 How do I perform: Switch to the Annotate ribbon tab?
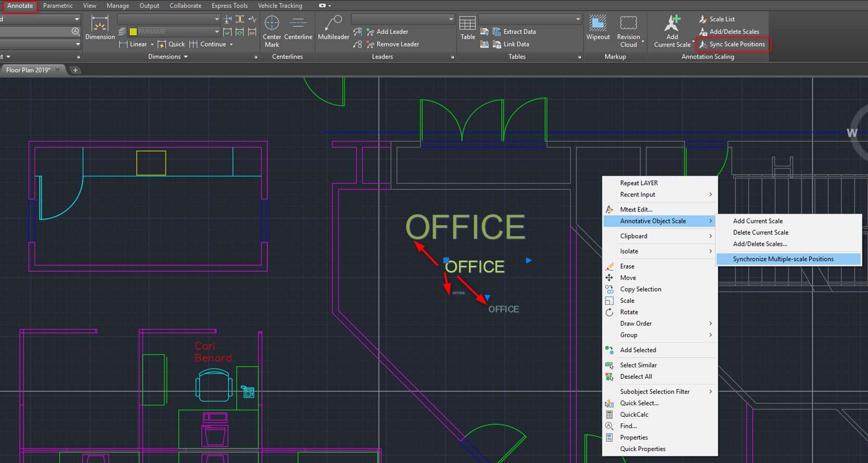(20, 6)
